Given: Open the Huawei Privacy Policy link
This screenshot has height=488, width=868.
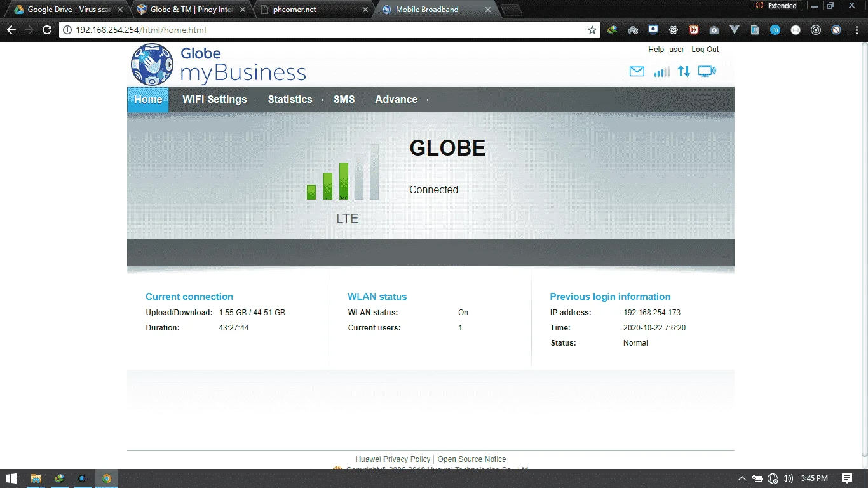Looking at the screenshot, I should tap(393, 459).
